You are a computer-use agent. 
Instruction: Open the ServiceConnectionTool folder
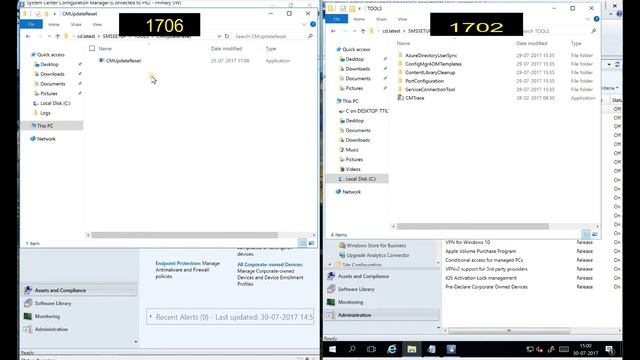pos(430,89)
